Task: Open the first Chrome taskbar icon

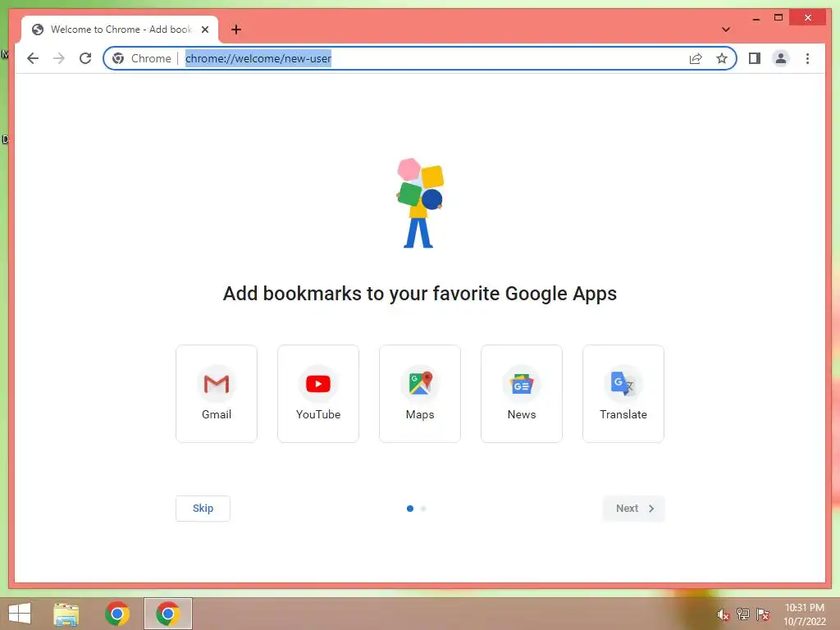Action: coord(117,614)
